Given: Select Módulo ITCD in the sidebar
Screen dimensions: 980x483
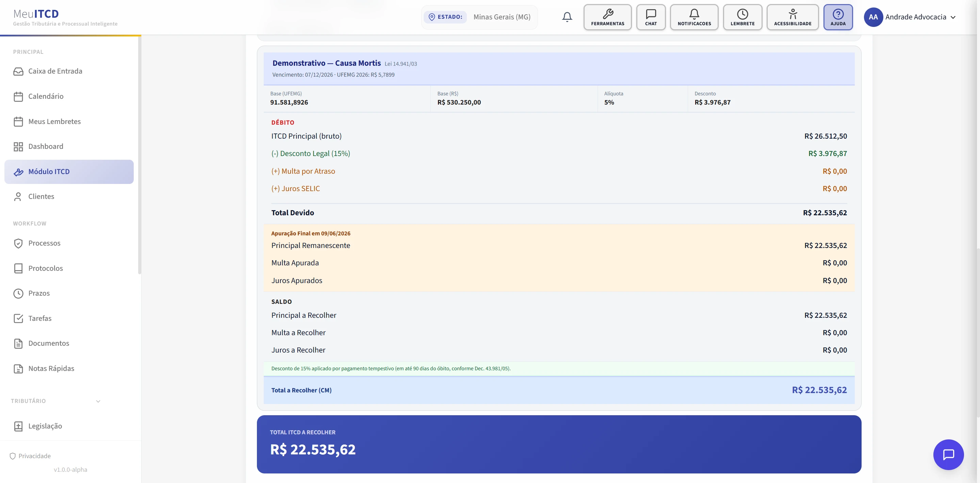Looking at the screenshot, I should [x=69, y=172].
